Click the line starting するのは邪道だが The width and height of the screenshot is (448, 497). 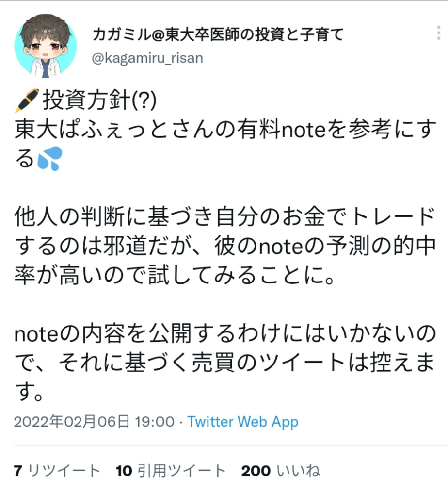pyautogui.click(x=225, y=246)
